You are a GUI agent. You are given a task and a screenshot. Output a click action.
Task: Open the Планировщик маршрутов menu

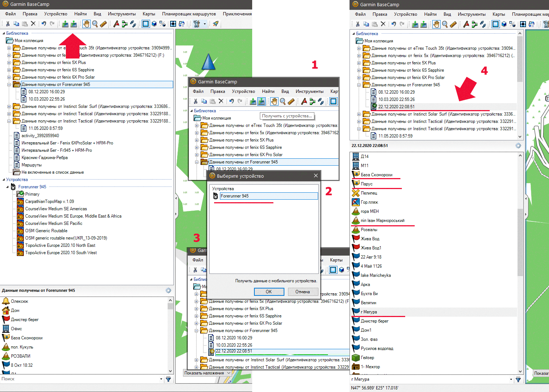(x=189, y=14)
